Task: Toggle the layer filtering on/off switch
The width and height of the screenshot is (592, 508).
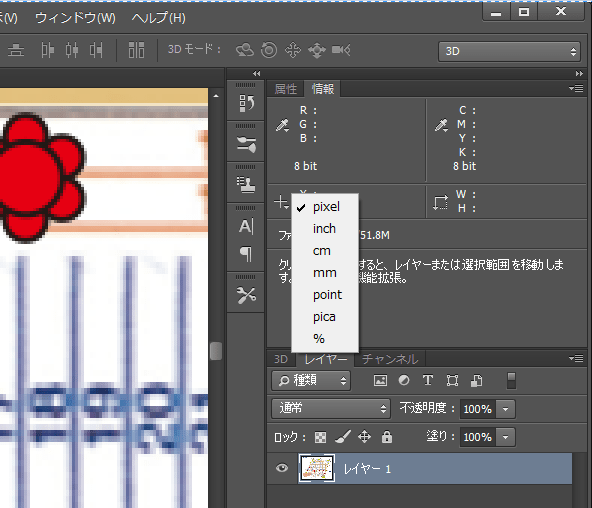Action: 511,380
